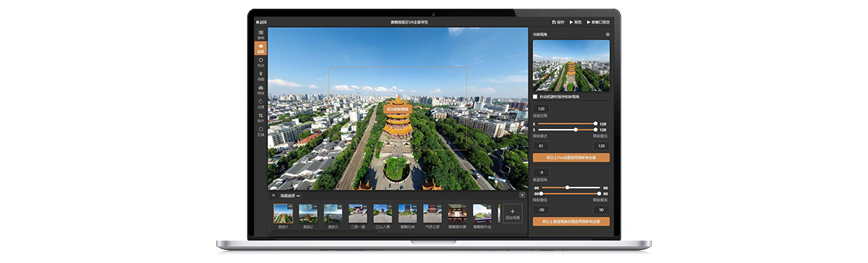This screenshot has height=263, width=868.
Task: Click the save (保存) icon in the header
Action: (558, 22)
